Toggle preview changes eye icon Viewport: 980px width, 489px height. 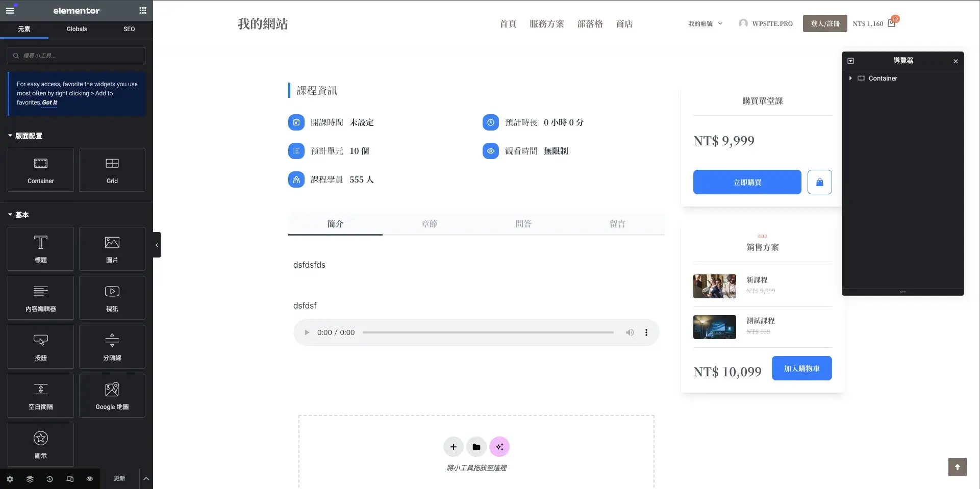[90, 479]
